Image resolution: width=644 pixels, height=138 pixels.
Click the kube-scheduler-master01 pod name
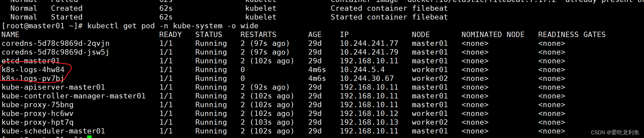click(53, 131)
